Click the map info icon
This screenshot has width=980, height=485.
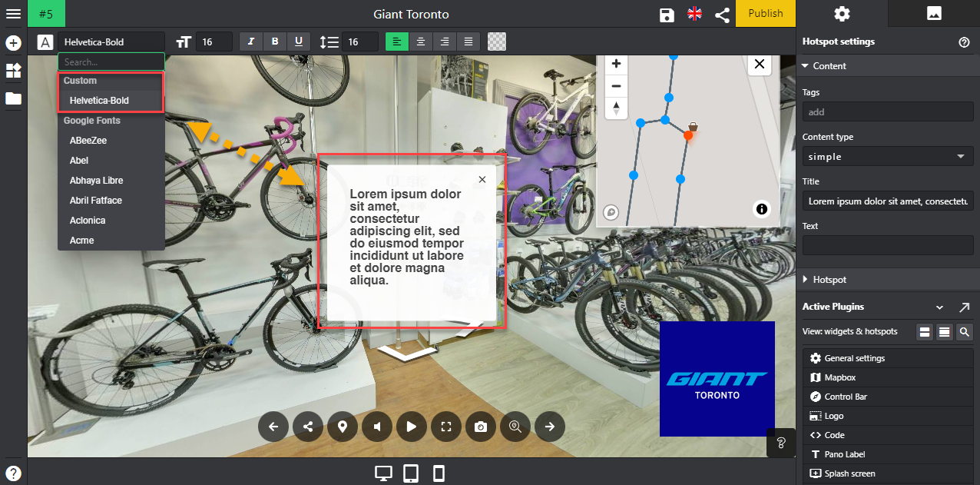pos(762,208)
